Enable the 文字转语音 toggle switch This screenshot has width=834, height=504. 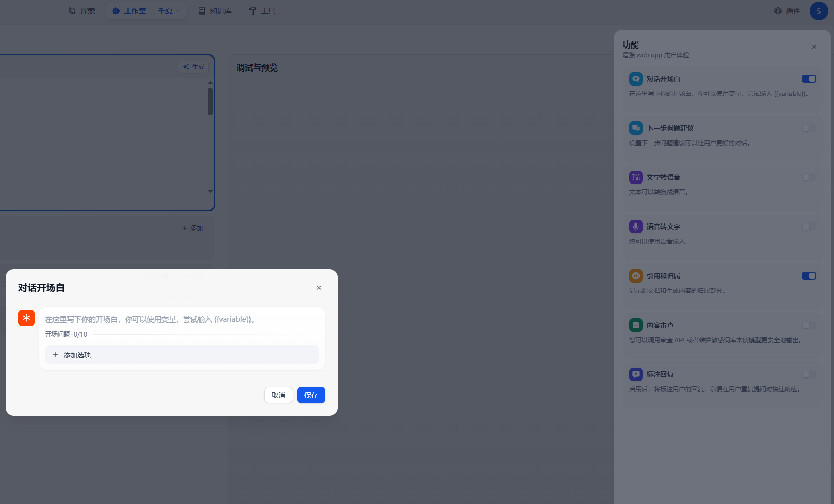coord(809,177)
